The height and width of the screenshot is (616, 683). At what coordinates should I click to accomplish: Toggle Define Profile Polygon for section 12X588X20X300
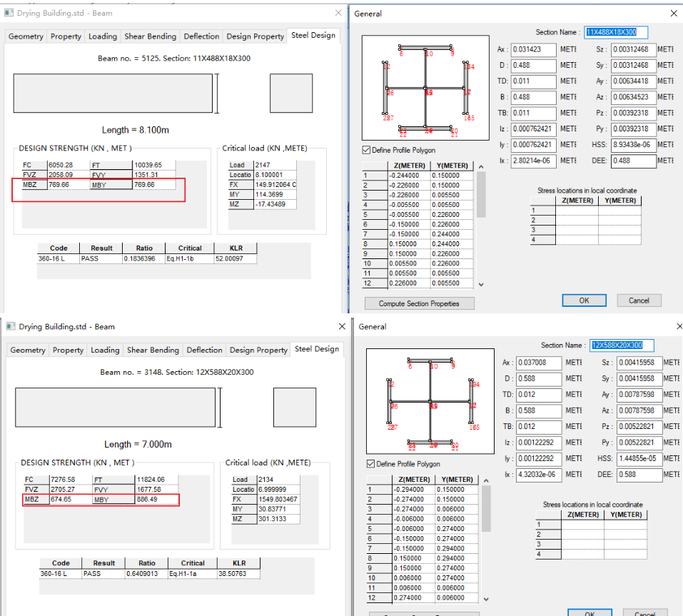(371, 464)
